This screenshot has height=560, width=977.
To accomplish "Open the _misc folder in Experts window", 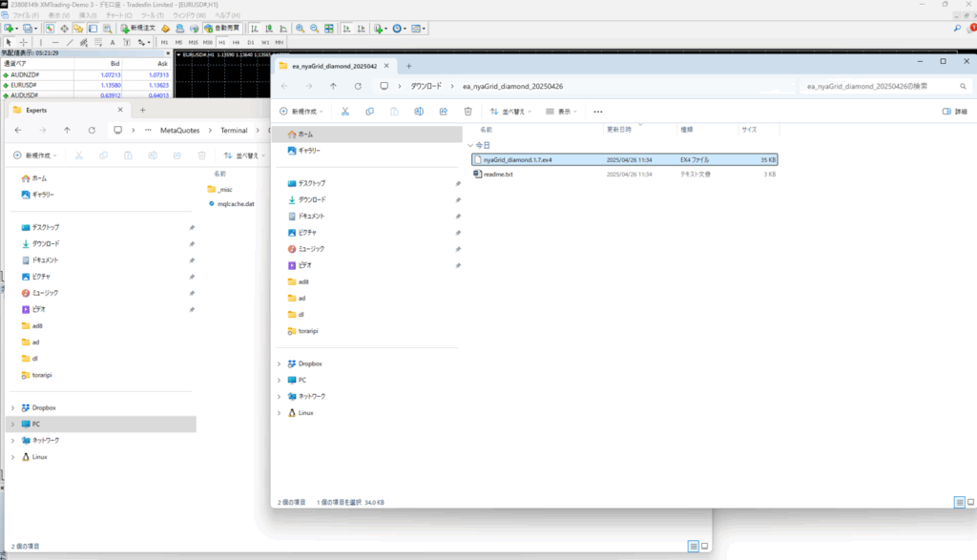I will pos(225,189).
